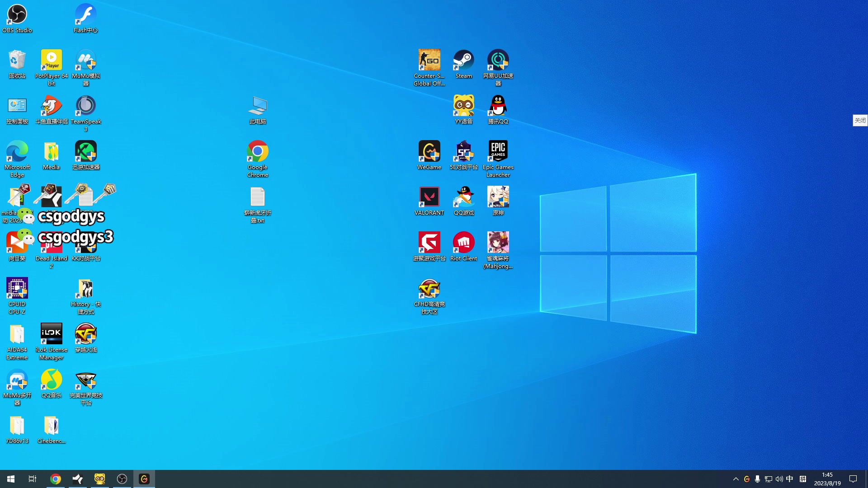Viewport: 868px width, 488px height.
Task: Open the OBS Studio desktop shortcut
Action: point(17,19)
